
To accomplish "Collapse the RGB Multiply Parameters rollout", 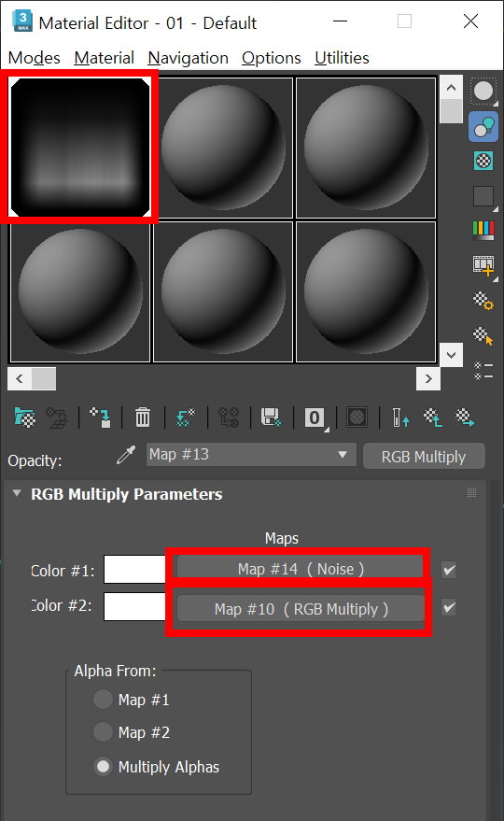I will point(17,493).
